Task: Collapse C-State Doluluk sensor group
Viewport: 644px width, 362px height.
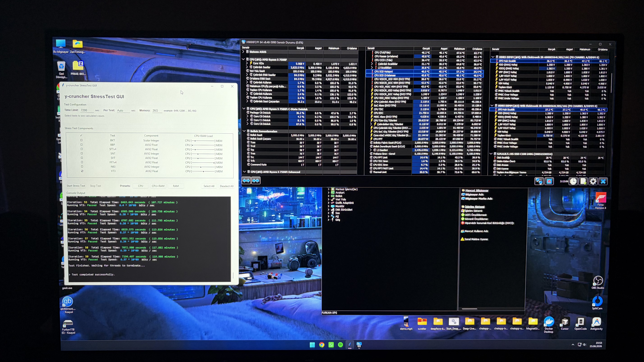Action: point(244,109)
